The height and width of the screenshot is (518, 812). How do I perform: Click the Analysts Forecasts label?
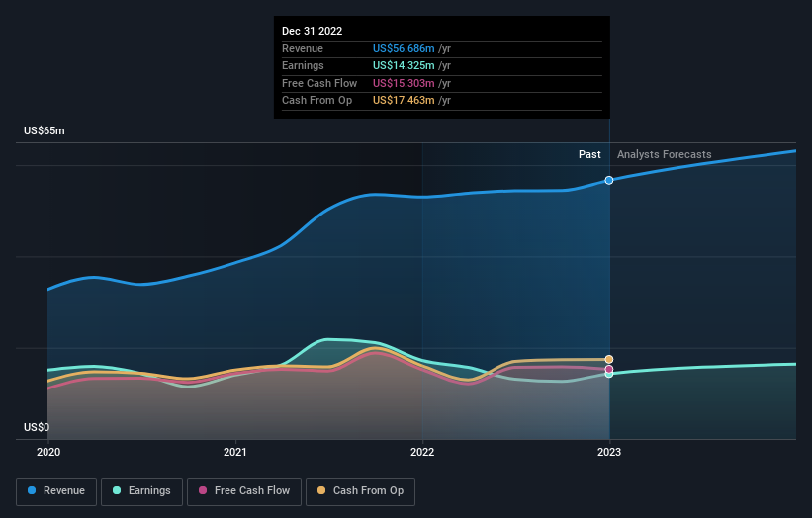(665, 154)
